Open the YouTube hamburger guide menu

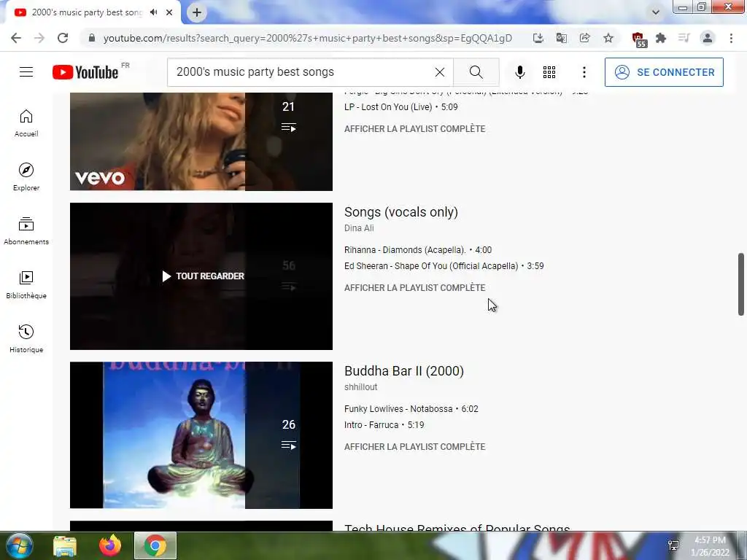26,72
